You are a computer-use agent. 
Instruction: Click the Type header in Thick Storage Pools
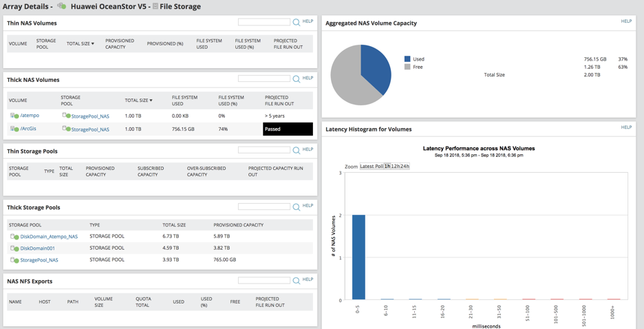[x=95, y=225]
